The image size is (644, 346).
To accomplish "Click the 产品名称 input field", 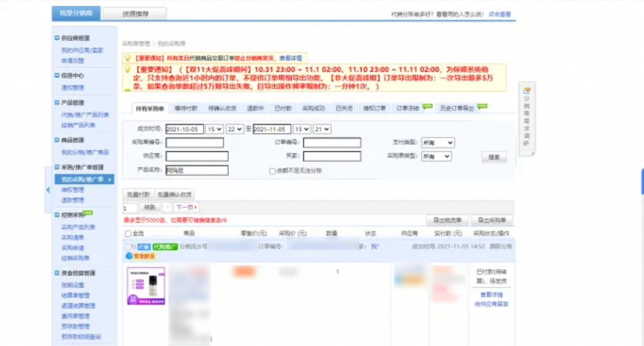I will coord(197,170).
